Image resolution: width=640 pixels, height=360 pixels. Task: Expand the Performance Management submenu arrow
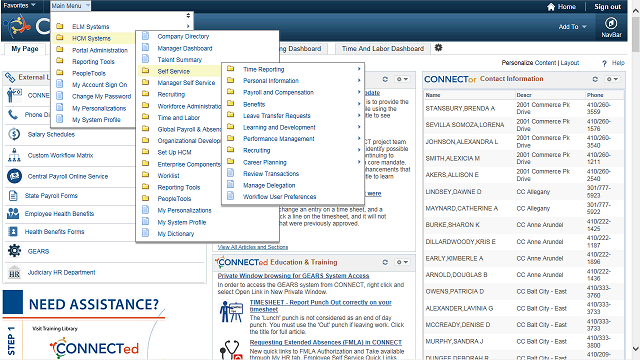coord(359,139)
